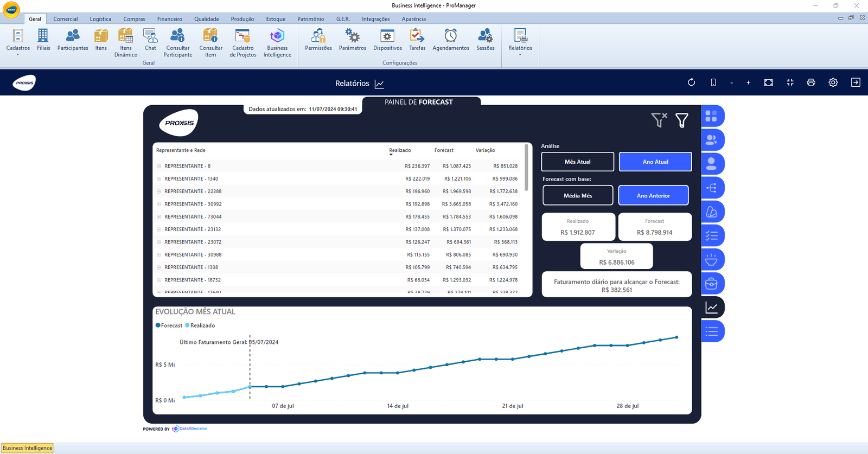
Task: Select the Business Intelligence bottom tab
Action: click(x=28, y=448)
